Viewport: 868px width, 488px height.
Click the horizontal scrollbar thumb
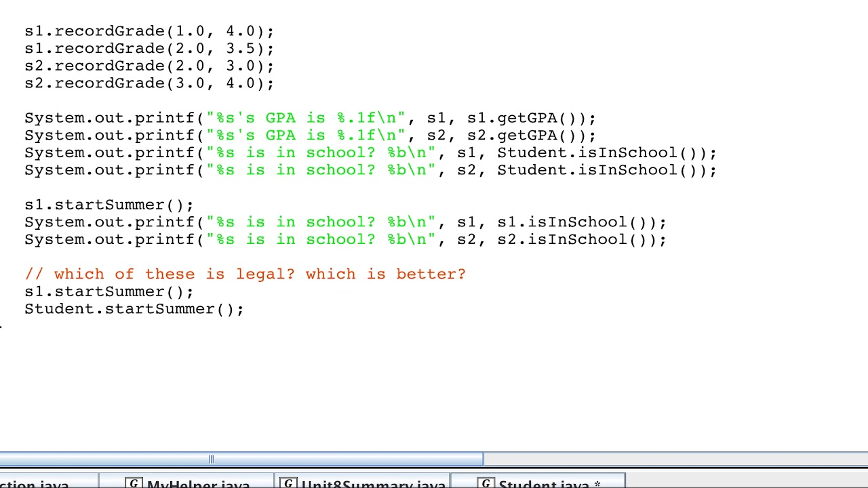tap(241, 460)
